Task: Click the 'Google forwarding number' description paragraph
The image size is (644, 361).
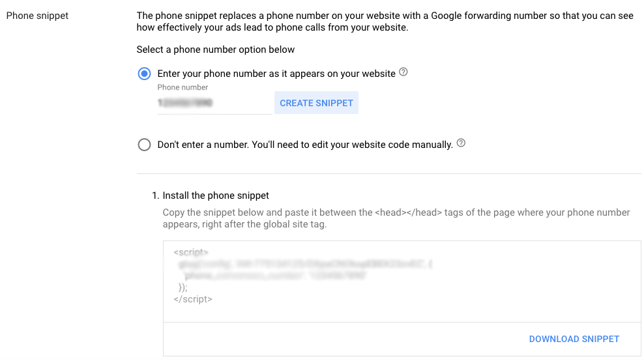Action: pyautogui.click(x=385, y=22)
